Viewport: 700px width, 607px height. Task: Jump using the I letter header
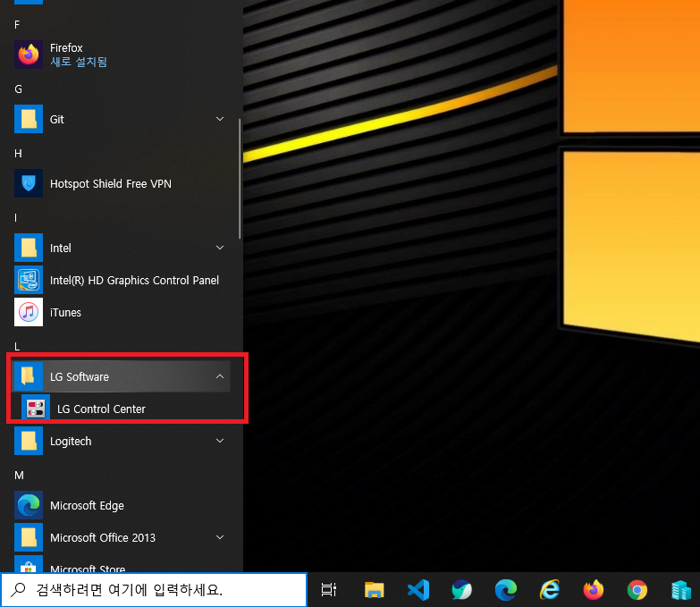pos(15,218)
